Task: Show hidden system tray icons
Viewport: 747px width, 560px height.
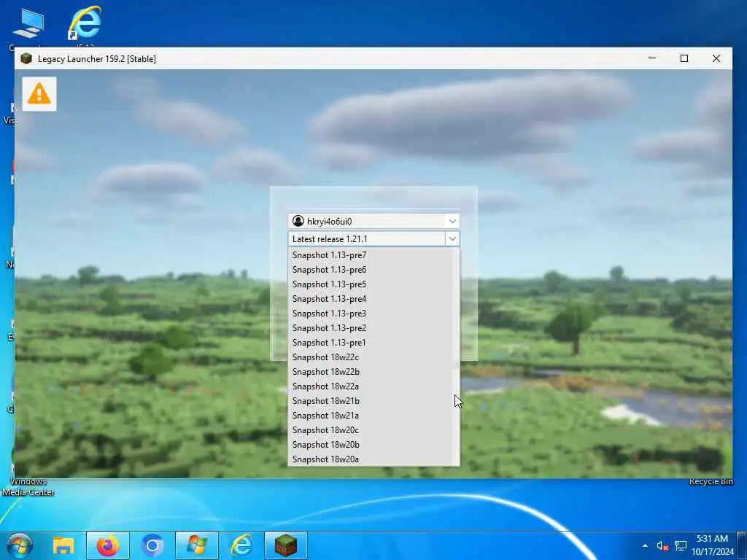Action: tap(645, 545)
